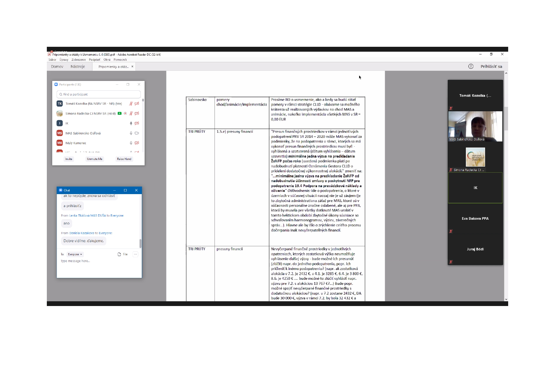Select the Pripomienky a otáz... document tab
555x392 pixels.
114,67
